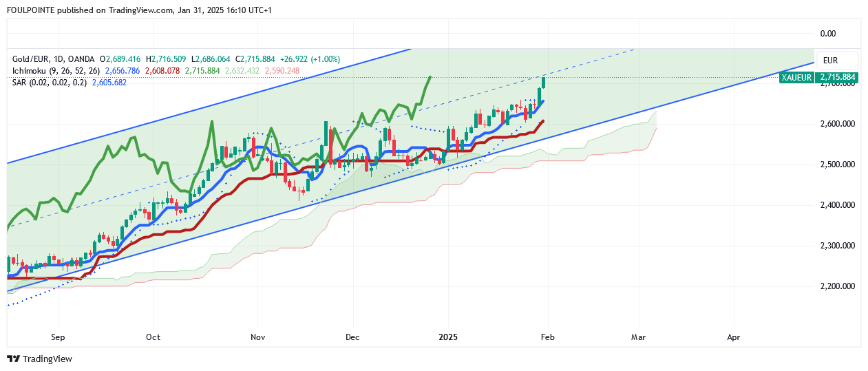Click the Mar label on time axis
This screenshot has width=868, height=371.
(x=639, y=337)
